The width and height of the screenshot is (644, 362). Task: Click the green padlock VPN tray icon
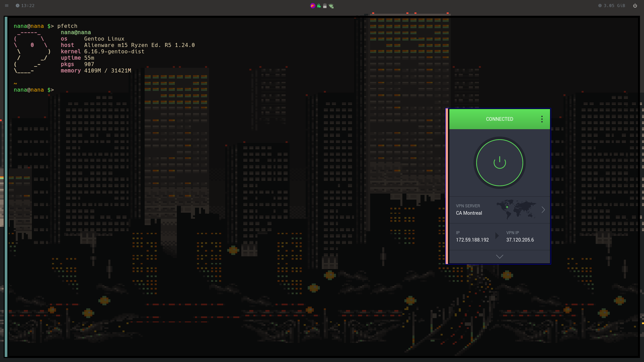point(319,6)
